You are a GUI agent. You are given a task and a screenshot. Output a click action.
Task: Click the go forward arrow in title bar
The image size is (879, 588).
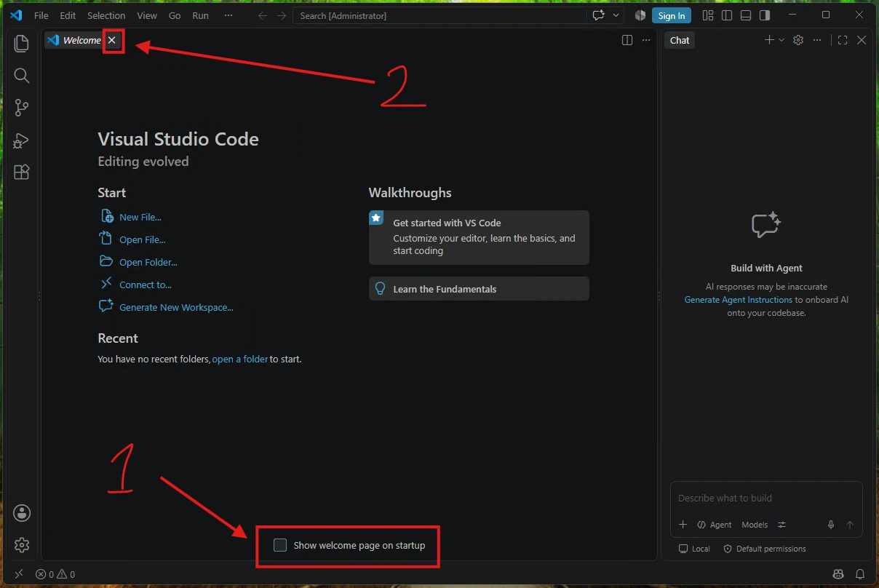point(280,15)
